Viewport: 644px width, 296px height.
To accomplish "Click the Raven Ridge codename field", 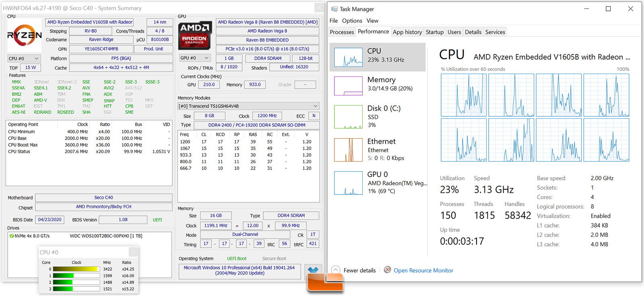I will pos(101,39).
